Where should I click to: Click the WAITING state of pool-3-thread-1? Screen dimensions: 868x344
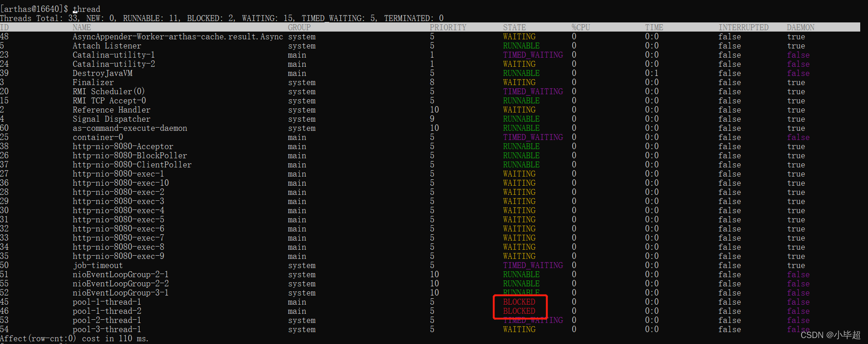pos(519,329)
